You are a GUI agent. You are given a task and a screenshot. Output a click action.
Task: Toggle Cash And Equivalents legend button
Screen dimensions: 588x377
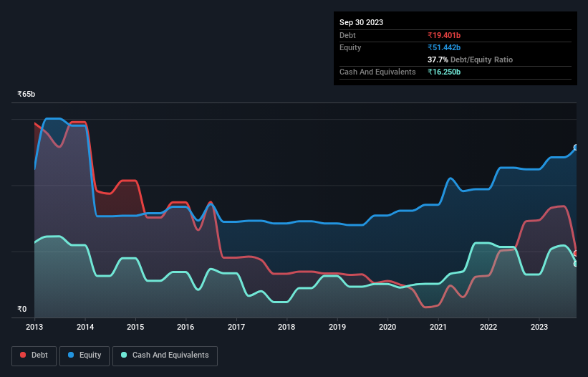point(165,355)
